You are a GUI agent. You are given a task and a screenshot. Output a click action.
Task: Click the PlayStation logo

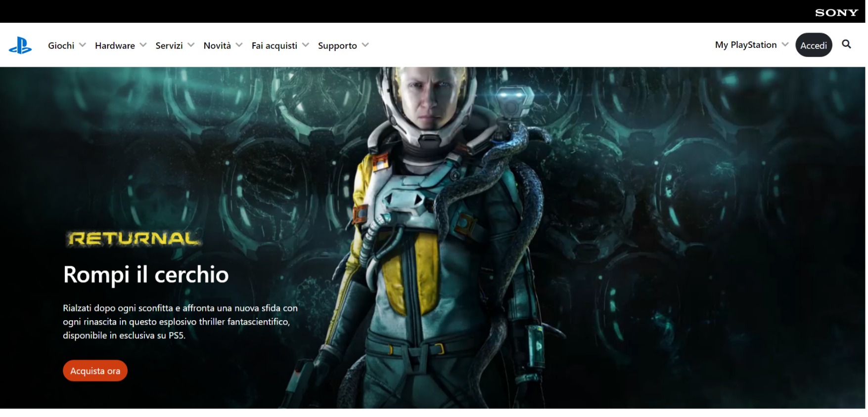[x=20, y=45]
